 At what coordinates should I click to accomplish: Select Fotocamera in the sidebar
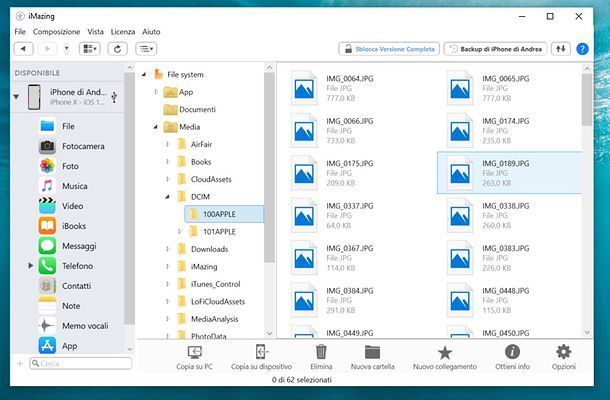82,146
